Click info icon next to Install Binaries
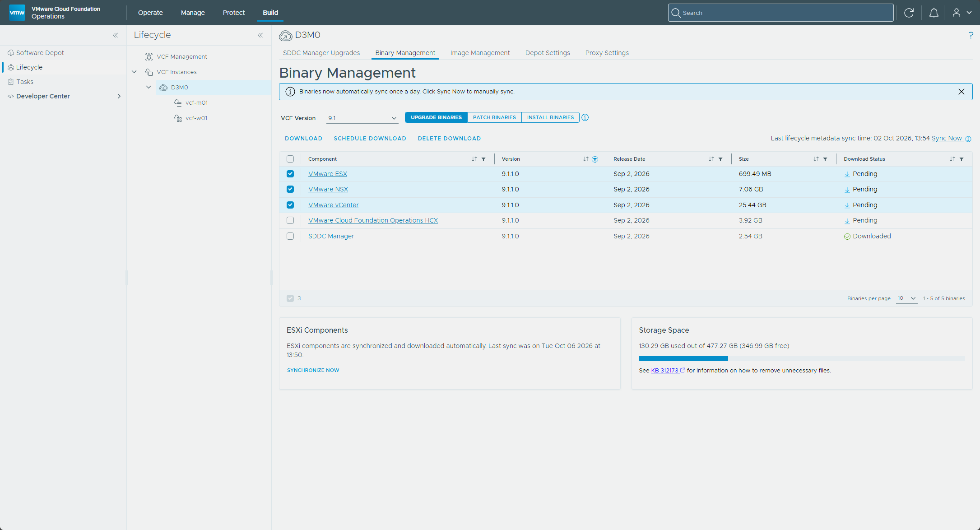 [585, 117]
